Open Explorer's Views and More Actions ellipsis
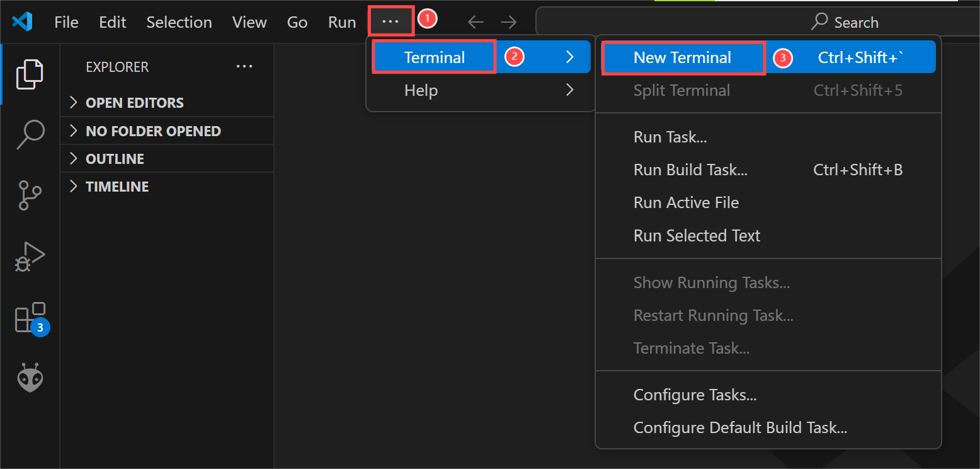This screenshot has width=980, height=469. (x=244, y=66)
